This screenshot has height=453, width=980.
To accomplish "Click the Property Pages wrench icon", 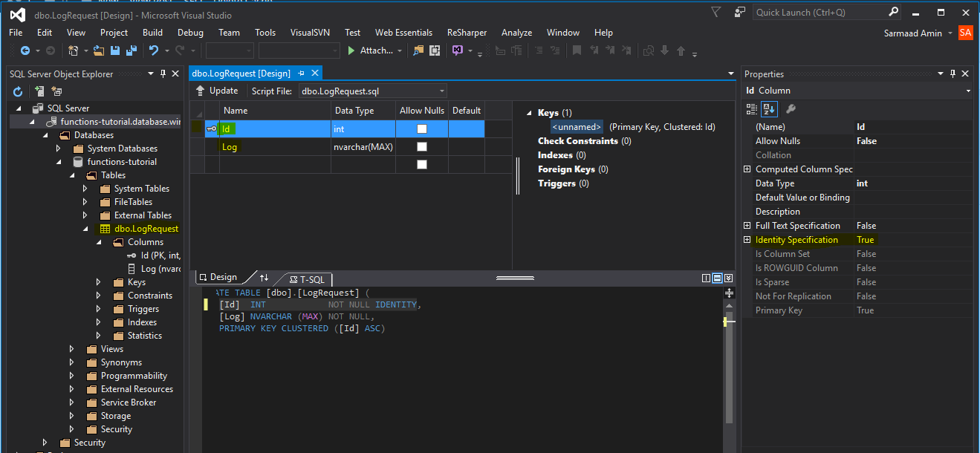I will [x=791, y=108].
